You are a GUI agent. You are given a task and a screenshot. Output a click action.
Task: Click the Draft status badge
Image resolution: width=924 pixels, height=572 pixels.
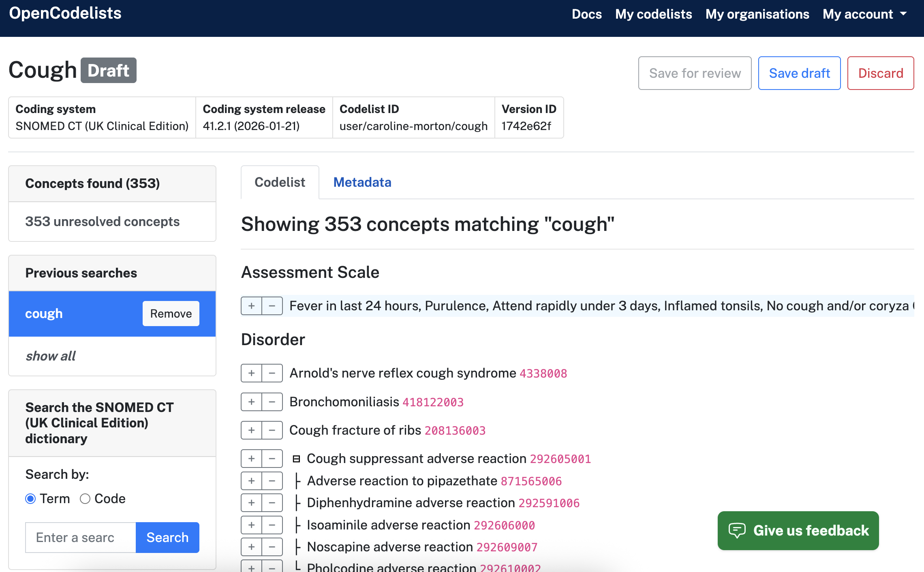pos(108,70)
